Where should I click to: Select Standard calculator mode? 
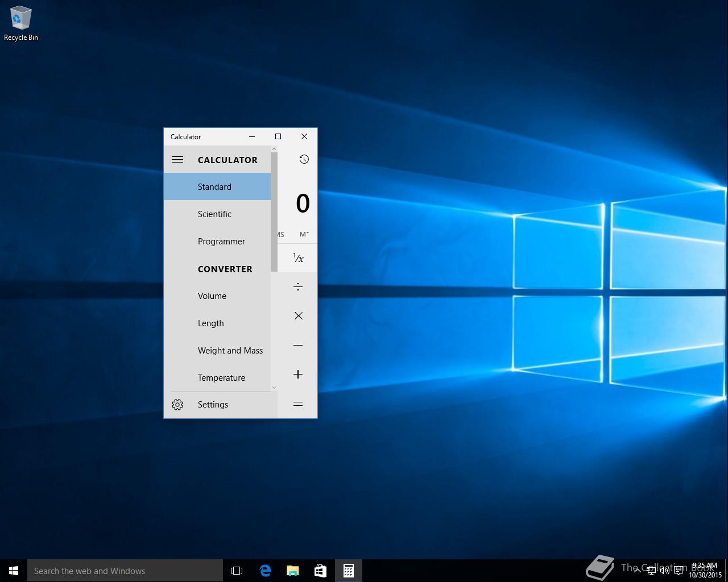point(217,187)
